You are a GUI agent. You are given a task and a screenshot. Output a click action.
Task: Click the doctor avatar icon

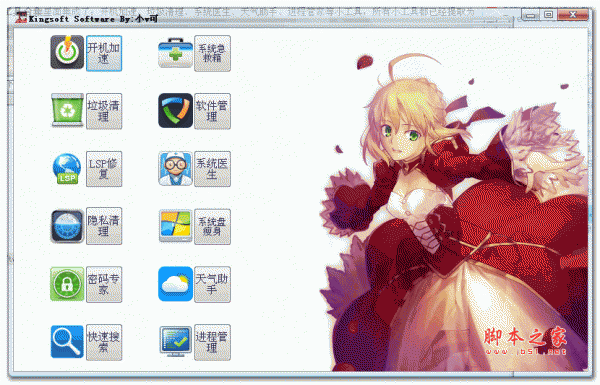pos(175,169)
